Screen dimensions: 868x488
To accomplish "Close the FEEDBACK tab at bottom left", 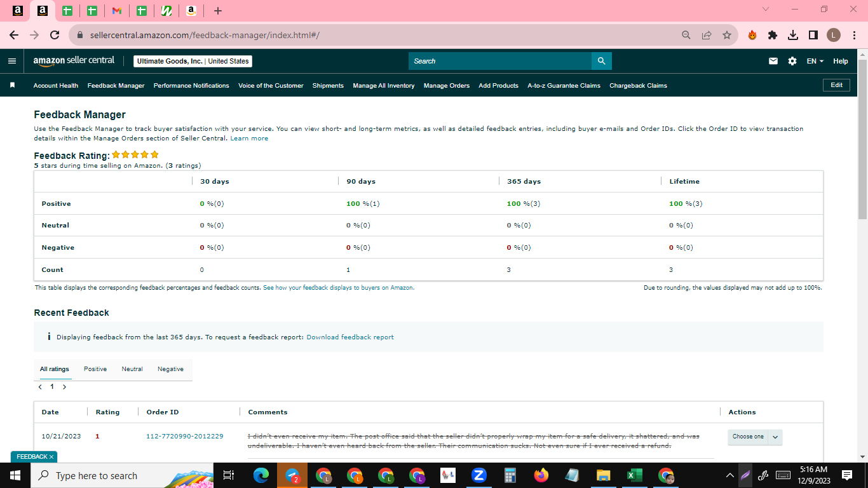I will coord(51,457).
